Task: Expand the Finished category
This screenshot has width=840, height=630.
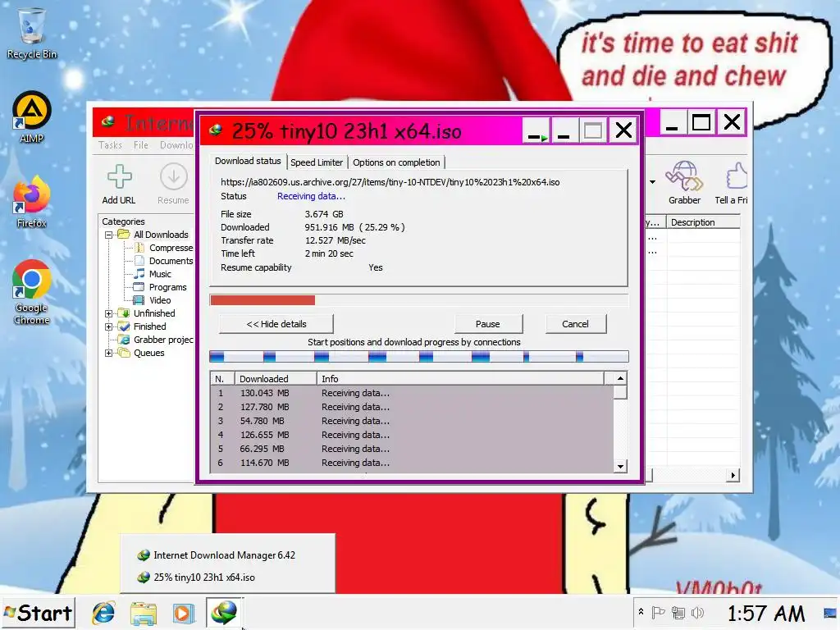Action: pos(109,326)
